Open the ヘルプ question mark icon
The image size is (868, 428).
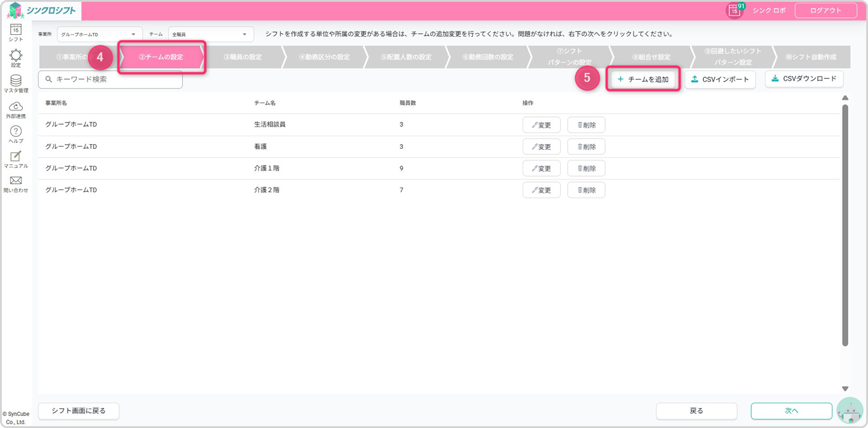coord(16,131)
